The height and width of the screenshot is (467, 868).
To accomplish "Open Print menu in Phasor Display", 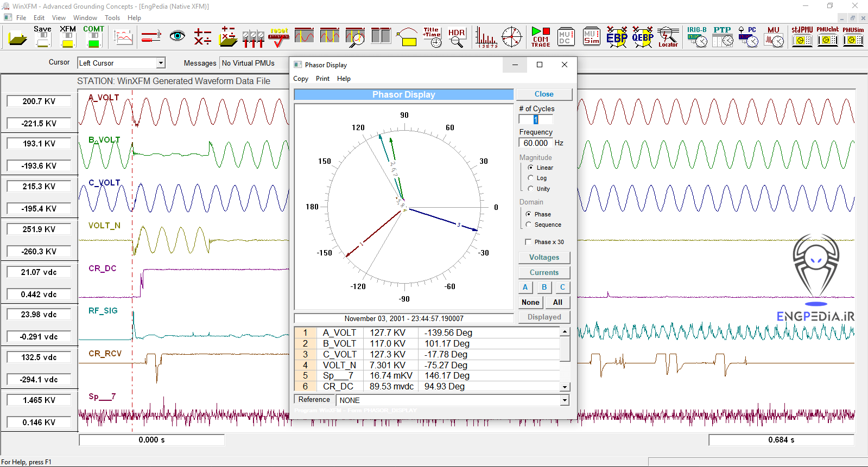I will pyautogui.click(x=322, y=79).
